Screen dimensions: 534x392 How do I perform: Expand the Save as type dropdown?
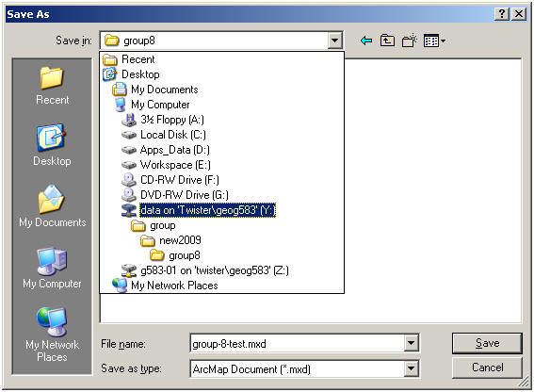411,368
